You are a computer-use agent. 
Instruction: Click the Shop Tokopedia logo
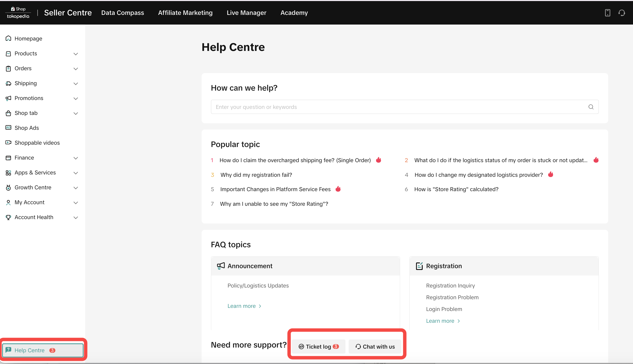pyautogui.click(x=18, y=13)
